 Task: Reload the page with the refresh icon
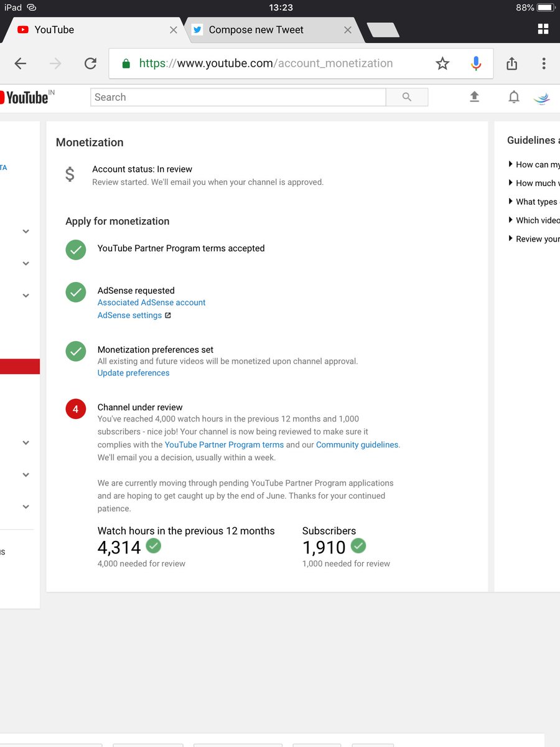[90, 63]
